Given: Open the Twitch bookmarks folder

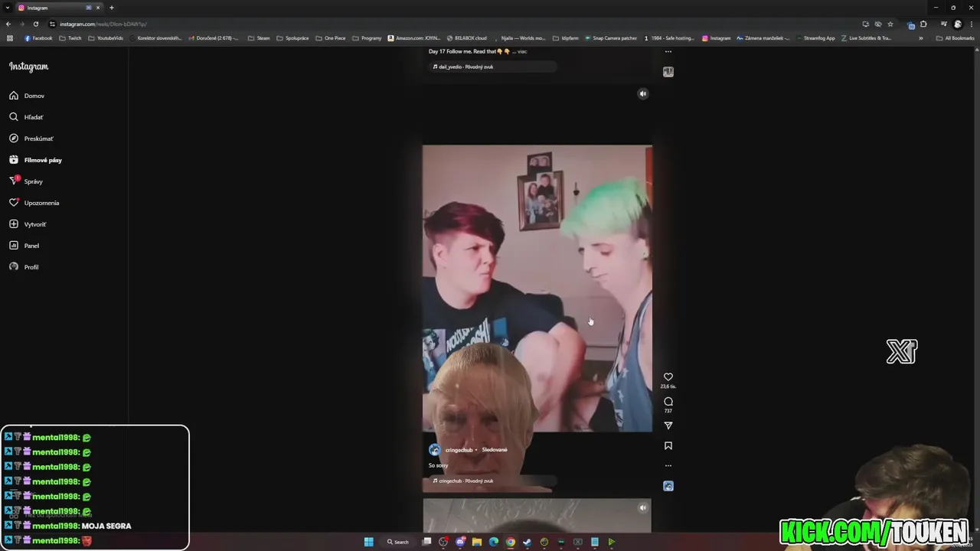Looking at the screenshot, I should (70, 38).
